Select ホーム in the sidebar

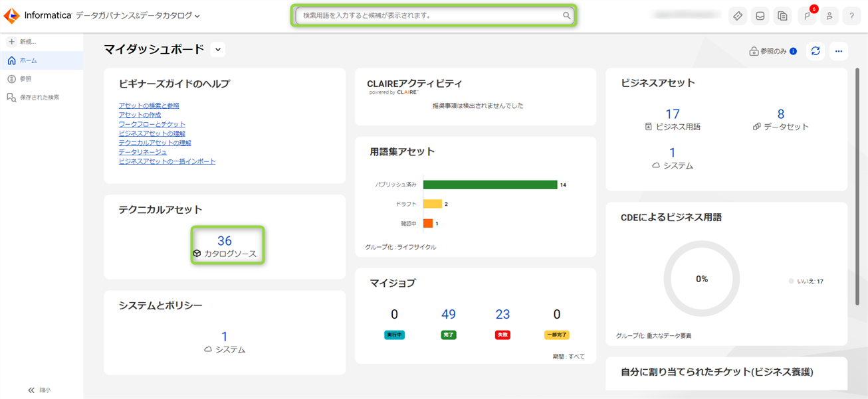[x=30, y=60]
